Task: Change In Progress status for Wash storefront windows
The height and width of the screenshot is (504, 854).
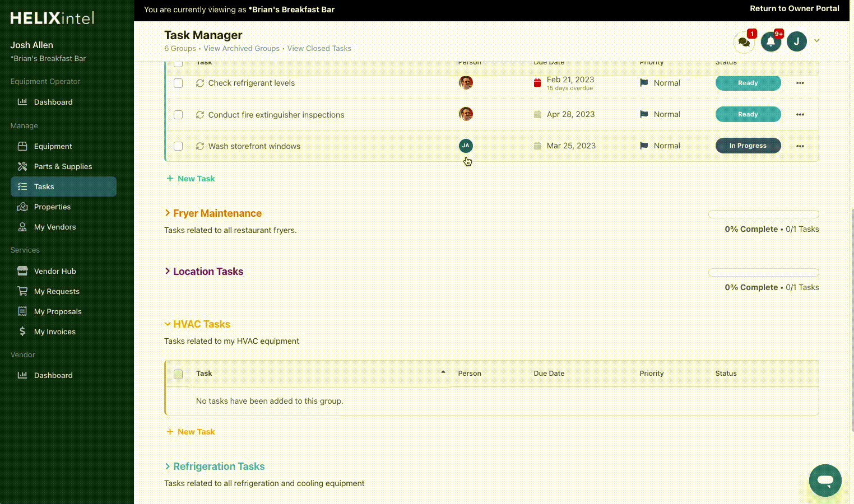Action: (748, 146)
